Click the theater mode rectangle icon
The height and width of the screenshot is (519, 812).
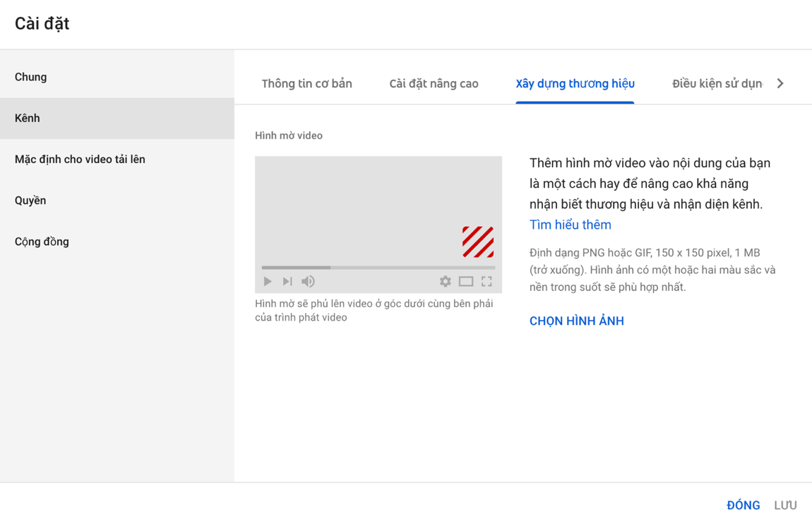466,281
